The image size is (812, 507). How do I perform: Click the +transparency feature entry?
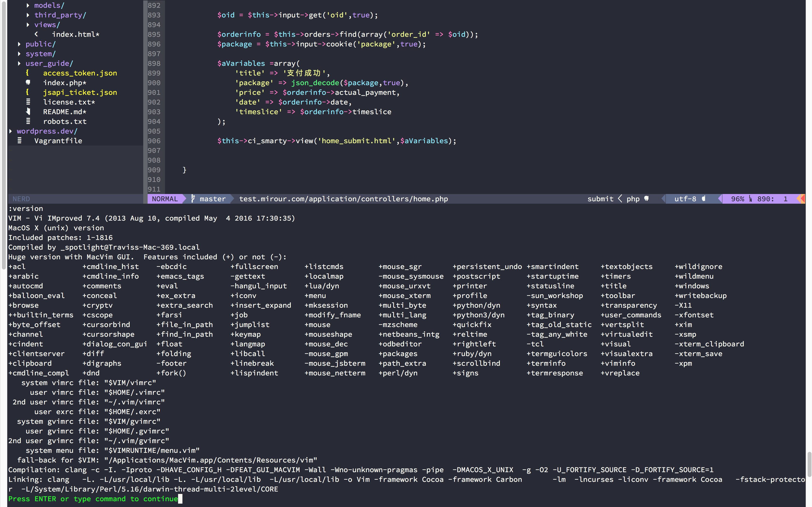(x=629, y=306)
